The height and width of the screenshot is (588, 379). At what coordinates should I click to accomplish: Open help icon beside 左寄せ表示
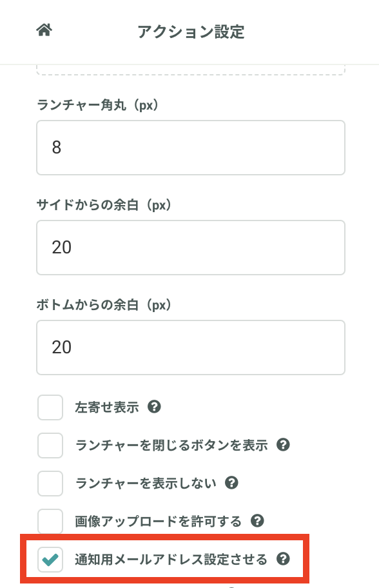pos(154,406)
